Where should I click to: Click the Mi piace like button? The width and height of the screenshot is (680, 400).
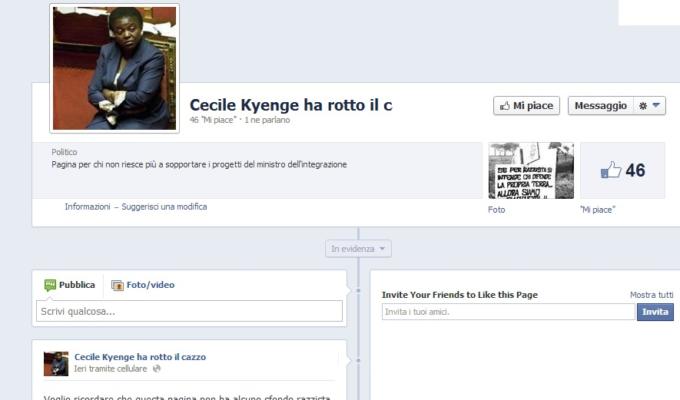pyautogui.click(x=526, y=105)
